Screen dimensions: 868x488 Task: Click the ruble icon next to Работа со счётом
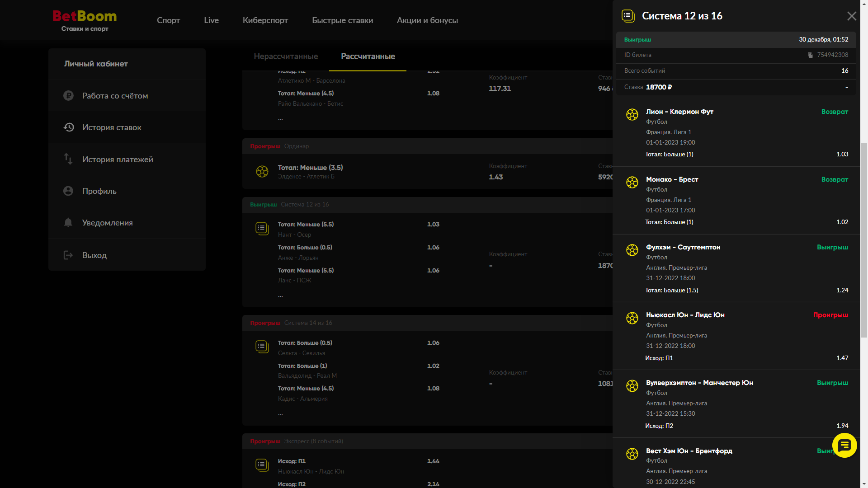pos(68,96)
